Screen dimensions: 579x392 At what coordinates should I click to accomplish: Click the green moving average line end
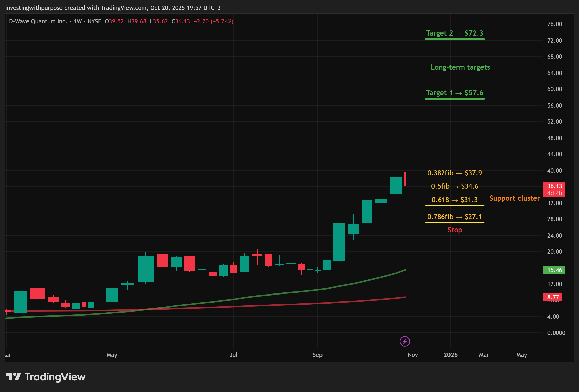click(405, 270)
